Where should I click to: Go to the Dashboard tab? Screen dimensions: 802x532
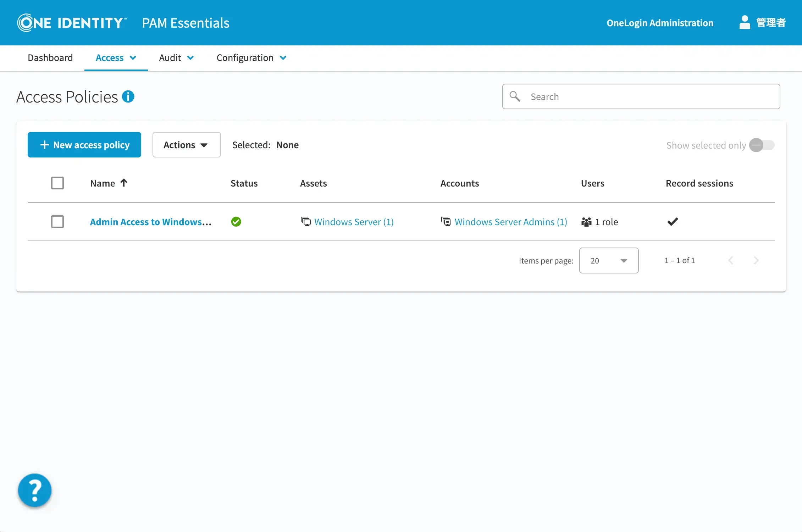tap(50, 58)
